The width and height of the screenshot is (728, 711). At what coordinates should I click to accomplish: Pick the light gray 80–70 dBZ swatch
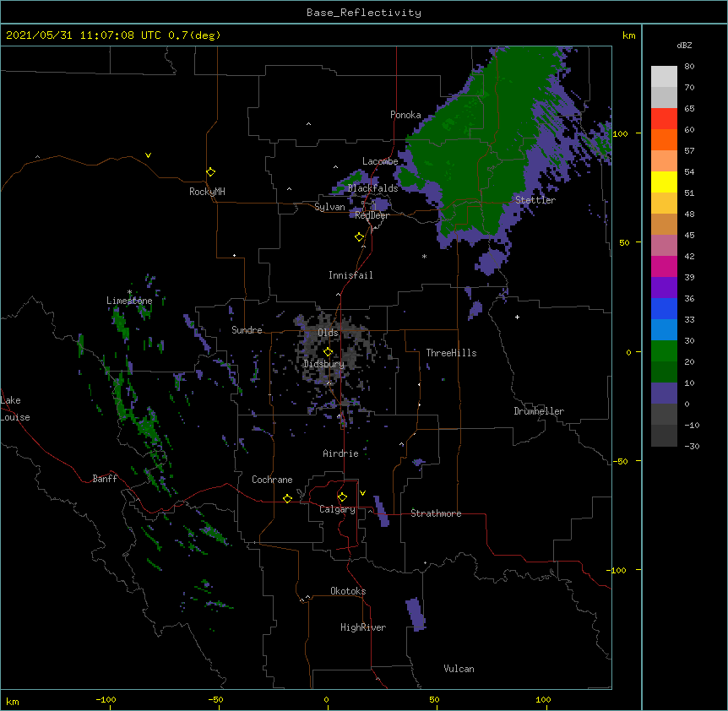[664, 76]
